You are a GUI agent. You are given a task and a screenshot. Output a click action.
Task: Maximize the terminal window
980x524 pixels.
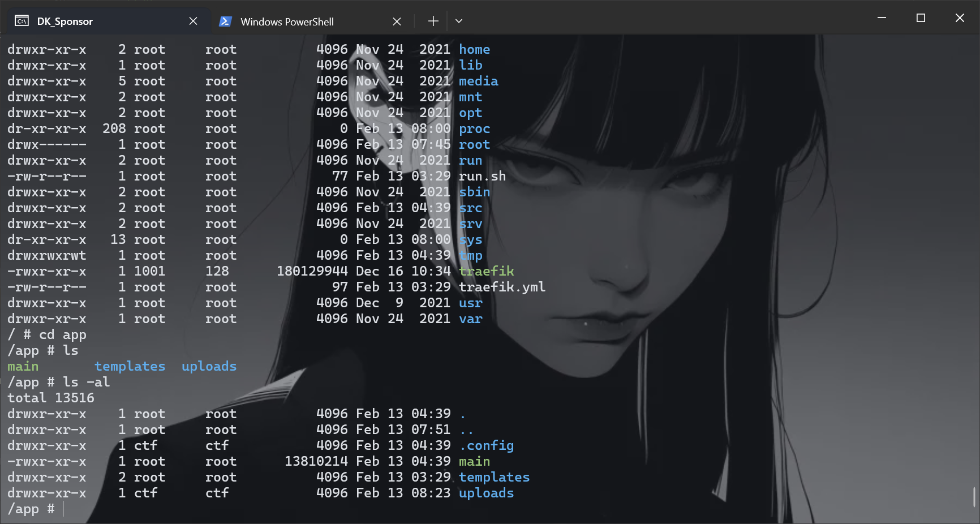click(x=921, y=18)
